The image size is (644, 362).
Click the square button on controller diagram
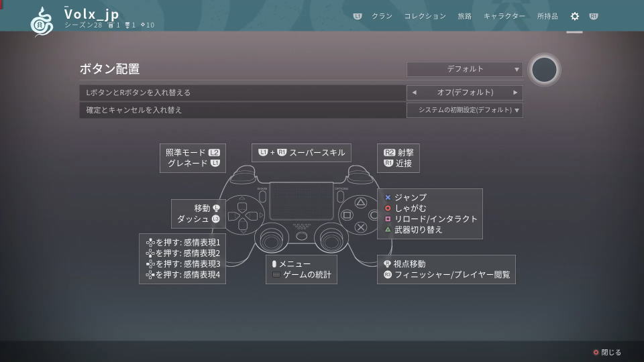[347, 215]
